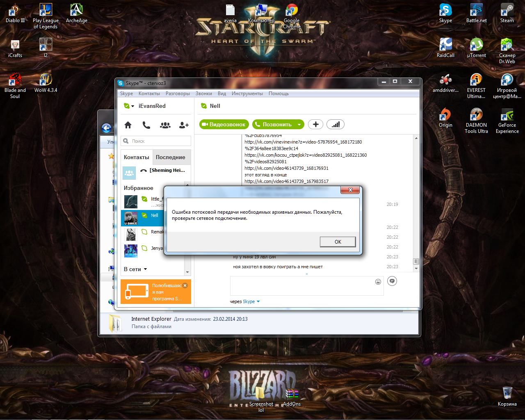This screenshot has width=525, height=420.
Task: Launch EVEREST Ultimate shortcut
Action: (x=476, y=86)
